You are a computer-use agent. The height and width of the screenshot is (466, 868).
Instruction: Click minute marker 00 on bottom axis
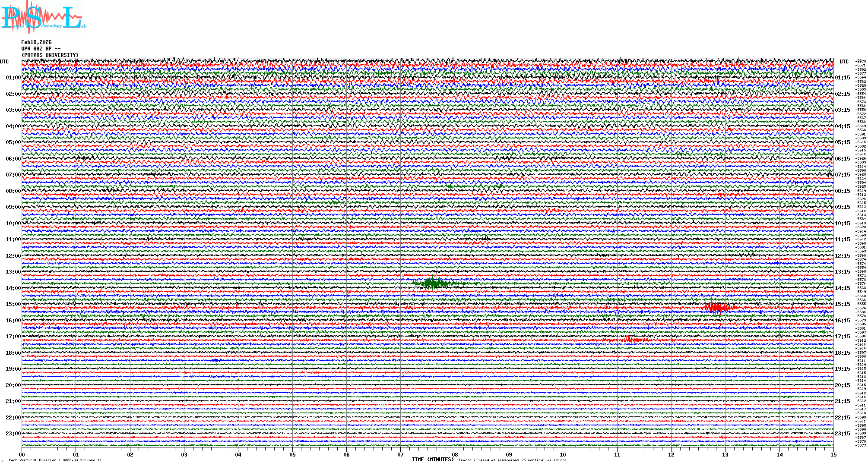pos(22,455)
